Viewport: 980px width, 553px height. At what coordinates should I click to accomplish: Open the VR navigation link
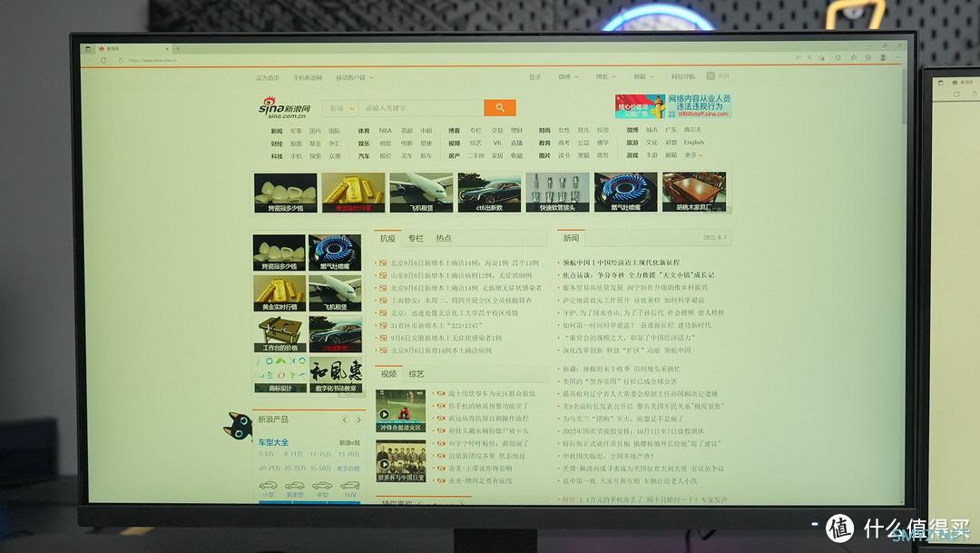pos(497,143)
